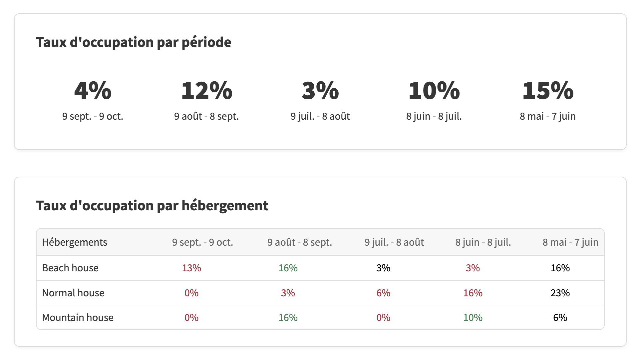Click the Hébergements column header
Viewport: 644px width, 356px height.
(75, 242)
